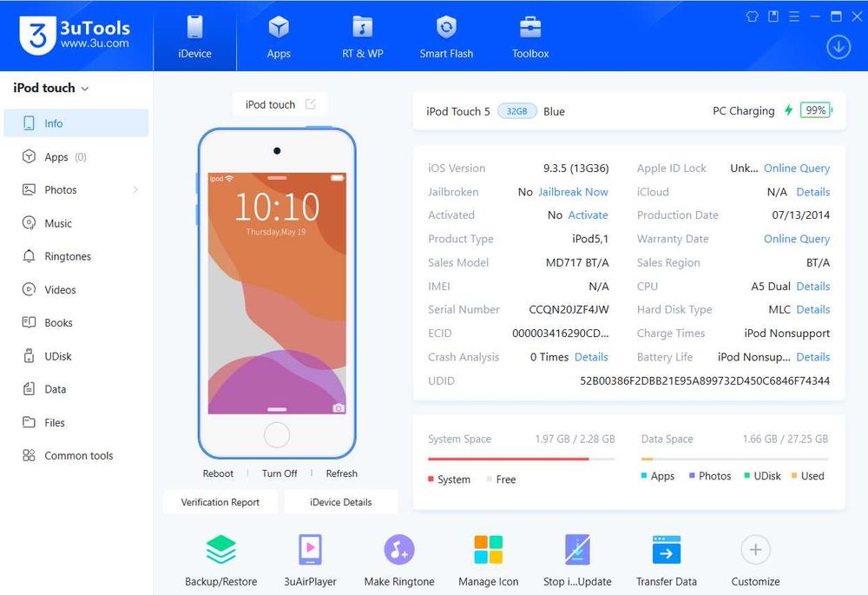
Task: Click the serial number CCQN20JZF4JW
Action: [x=569, y=310]
